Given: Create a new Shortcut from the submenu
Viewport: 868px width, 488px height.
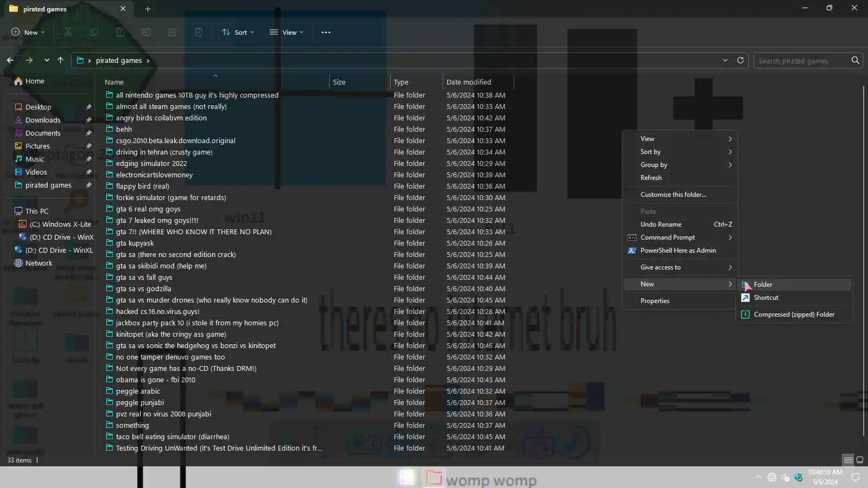Looking at the screenshot, I should [794, 298].
